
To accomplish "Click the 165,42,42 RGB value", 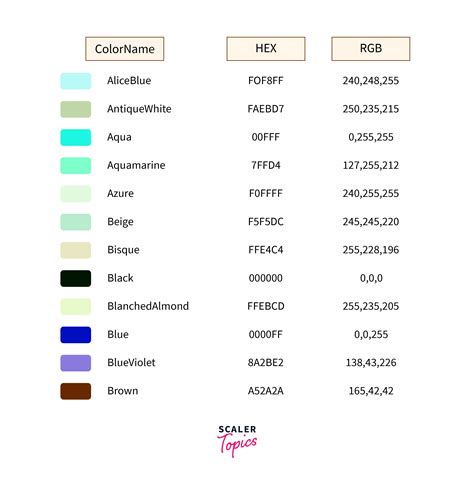I will 371,391.
